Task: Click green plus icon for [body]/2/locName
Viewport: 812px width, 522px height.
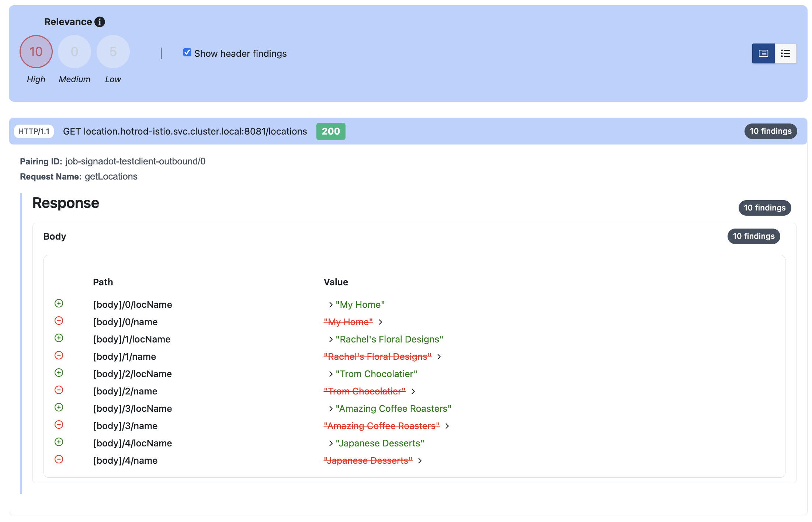Action: pyautogui.click(x=59, y=373)
